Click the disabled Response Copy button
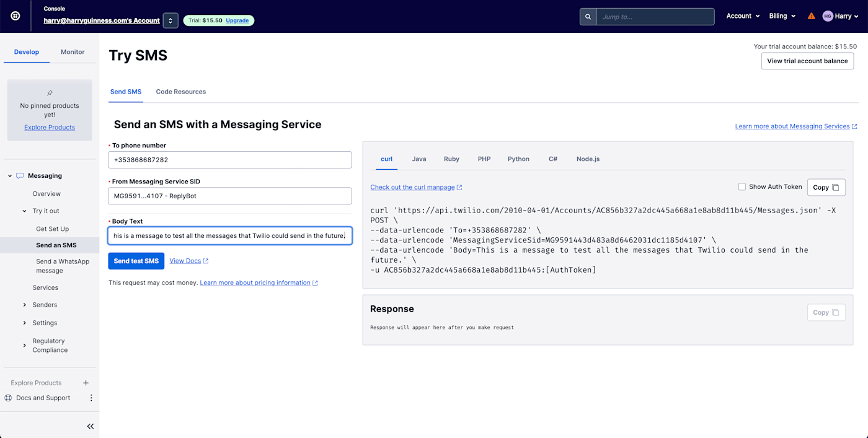The image size is (868, 438). [826, 312]
